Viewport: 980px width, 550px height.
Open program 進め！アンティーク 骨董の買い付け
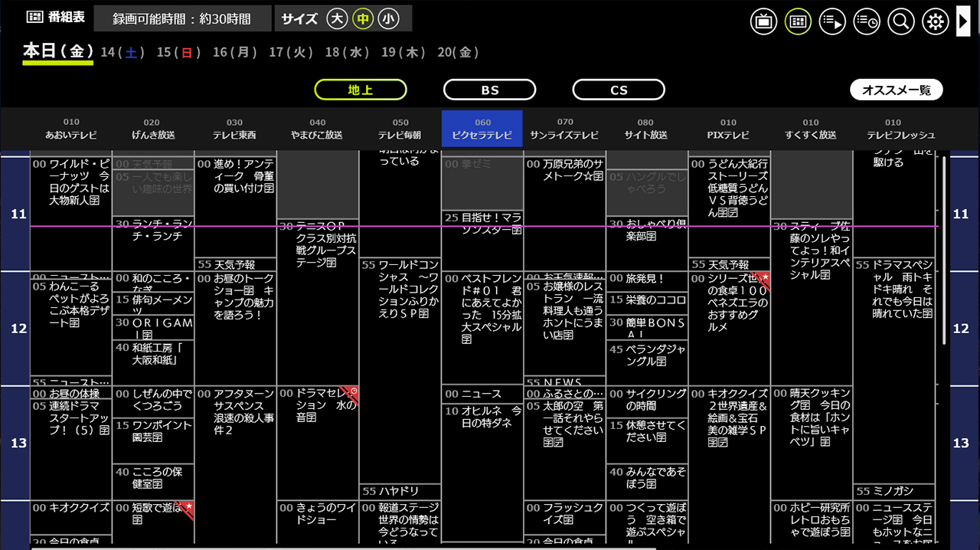tap(236, 207)
